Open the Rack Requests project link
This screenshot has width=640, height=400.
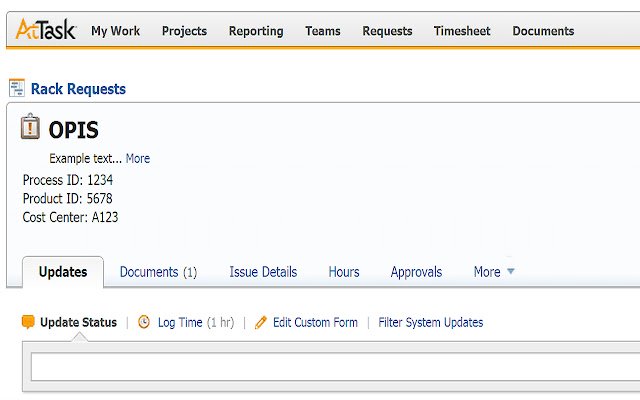click(78, 89)
